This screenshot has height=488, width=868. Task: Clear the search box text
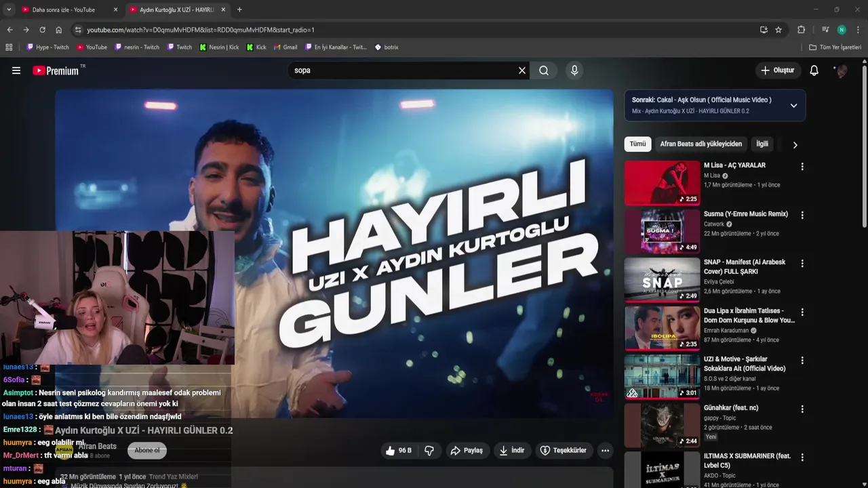522,70
